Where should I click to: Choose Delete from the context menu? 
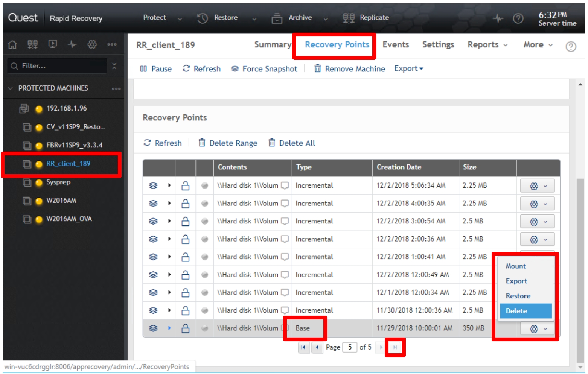click(x=526, y=311)
